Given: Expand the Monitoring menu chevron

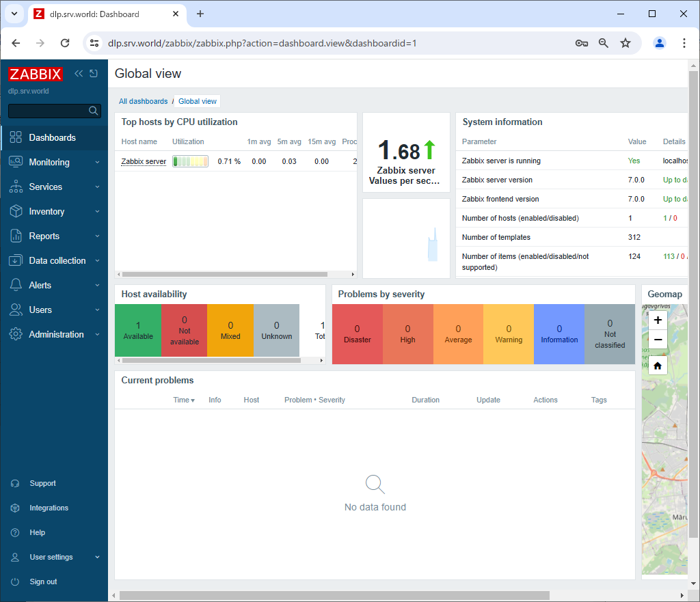Looking at the screenshot, I should pyautogui.click(x=97, y=162).
